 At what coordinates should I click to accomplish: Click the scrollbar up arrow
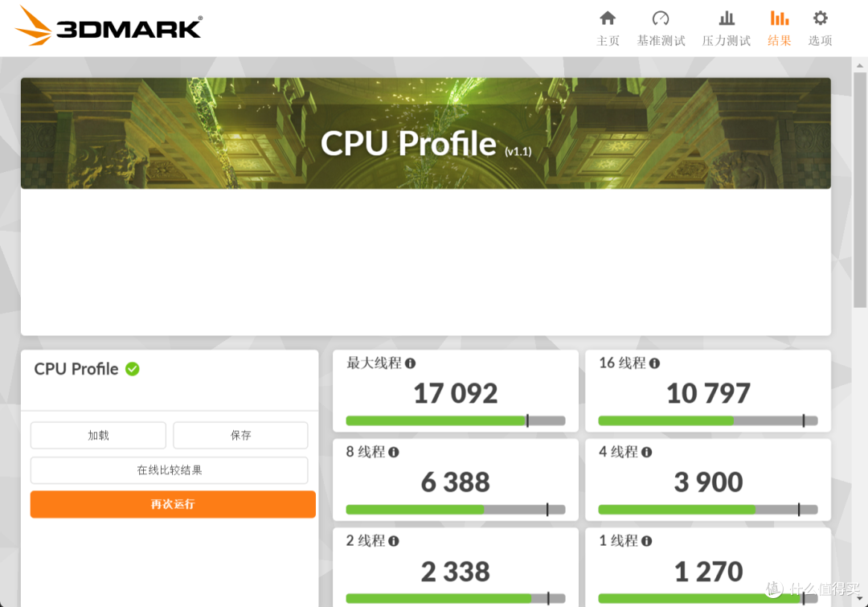coord(860,65)
